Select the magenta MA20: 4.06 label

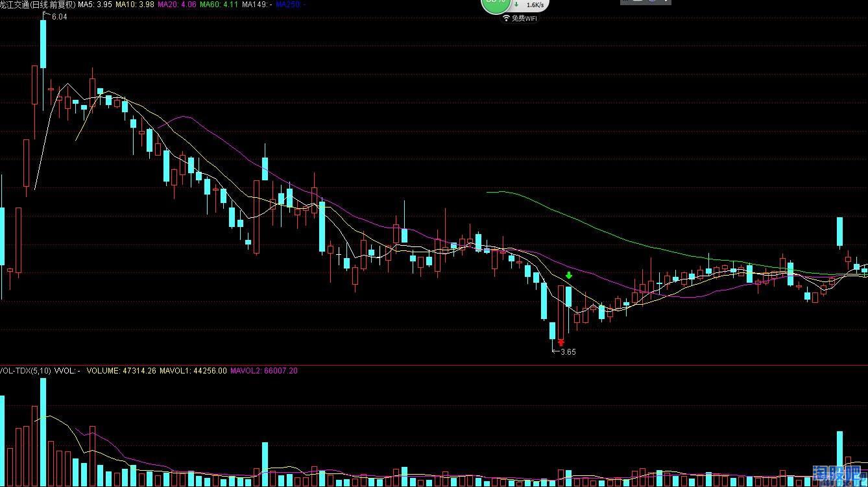tap(176, 5)
